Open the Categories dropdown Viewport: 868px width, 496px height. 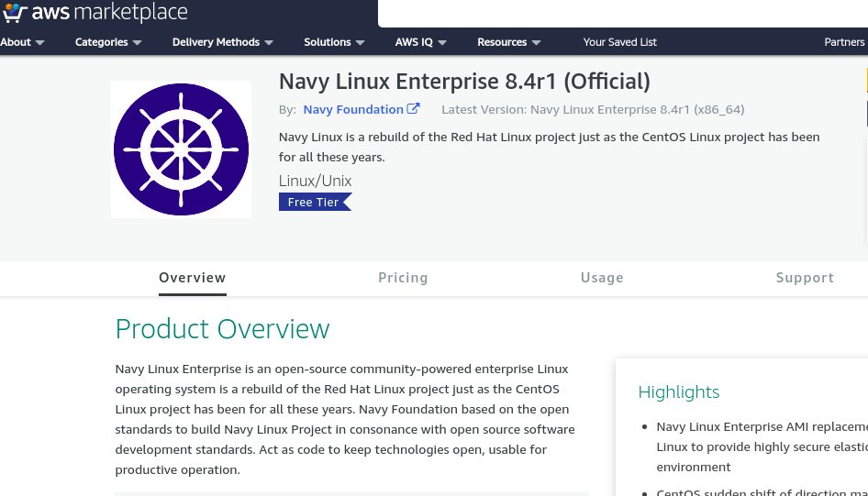108,42
